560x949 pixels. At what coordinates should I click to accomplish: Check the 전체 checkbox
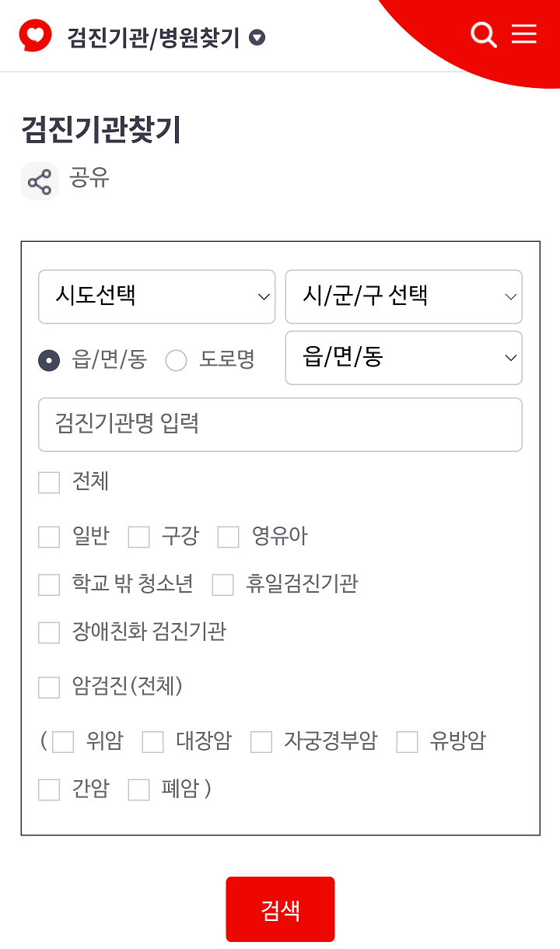point(49,482)
